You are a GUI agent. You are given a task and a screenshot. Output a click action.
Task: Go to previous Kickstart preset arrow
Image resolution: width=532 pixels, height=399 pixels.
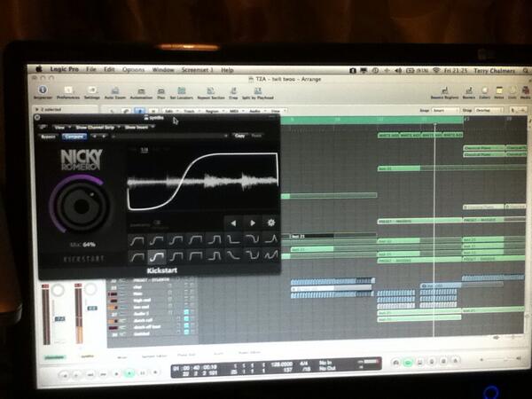233,223
